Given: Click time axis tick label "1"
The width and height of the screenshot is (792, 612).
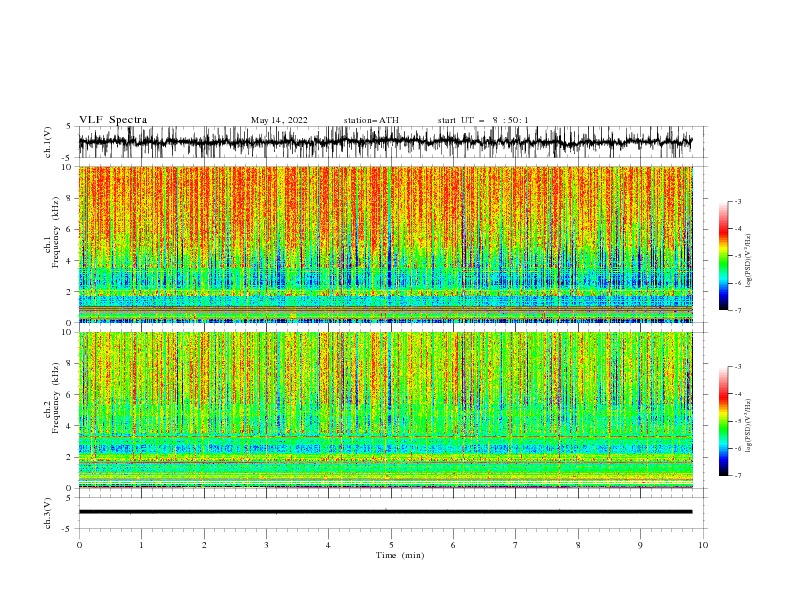Looking at the screenshot, I should pos(141,545).
